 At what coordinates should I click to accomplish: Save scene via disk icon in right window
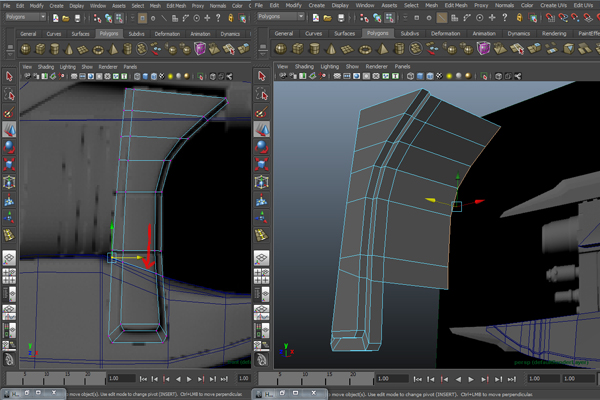(x=341, y=18)
